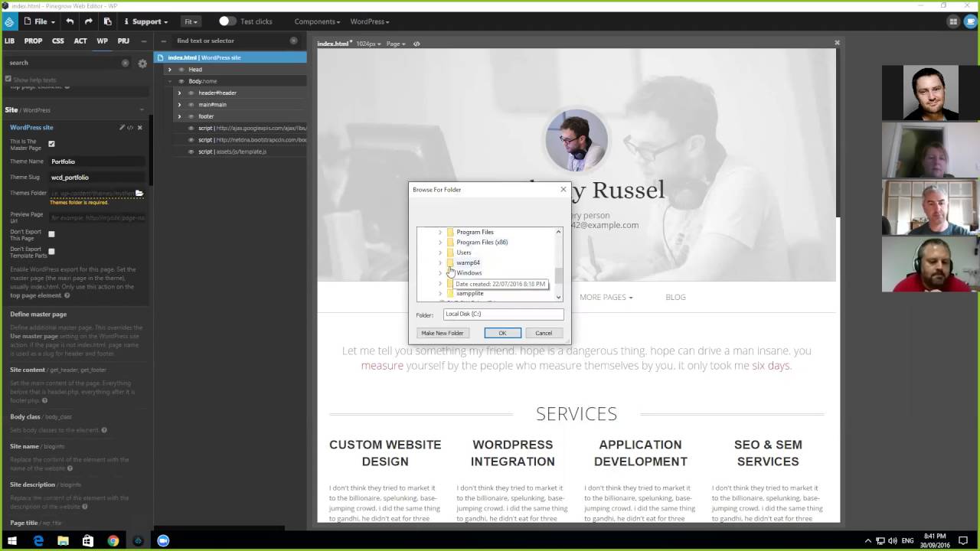Expand the wamp64 folder in tree
980x551 pixels.
click(439, 262)
